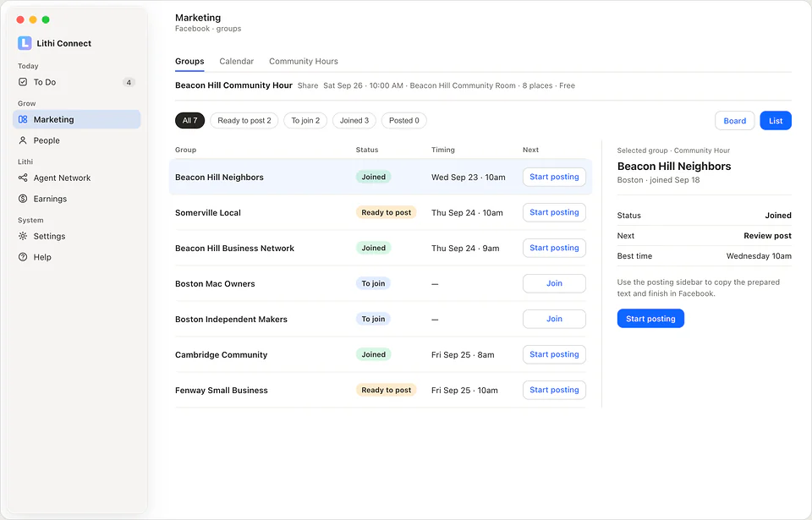Filter by Joined 3
This screenshot has width=812, height=520.
tap(354, 120)
